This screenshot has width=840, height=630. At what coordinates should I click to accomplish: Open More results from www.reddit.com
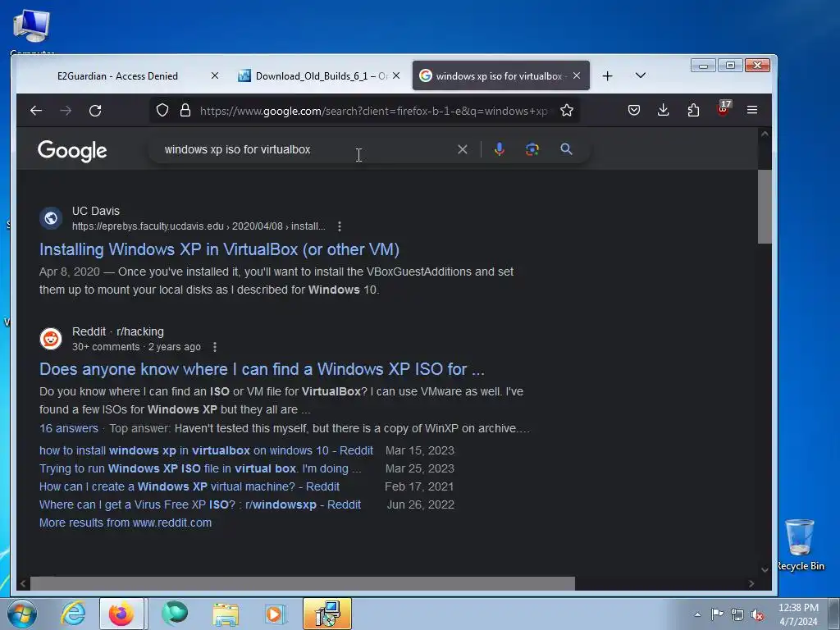(x=126, y=523)
